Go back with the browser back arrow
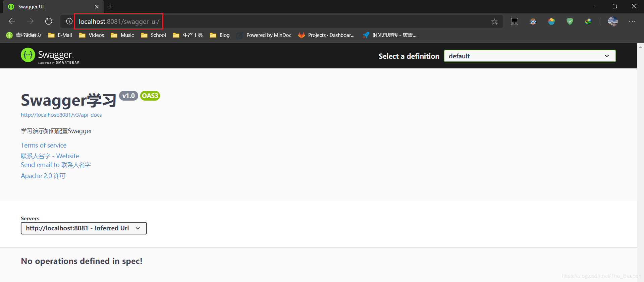The width and height of the screenshot is (644, 282). (x=12, y=21)
